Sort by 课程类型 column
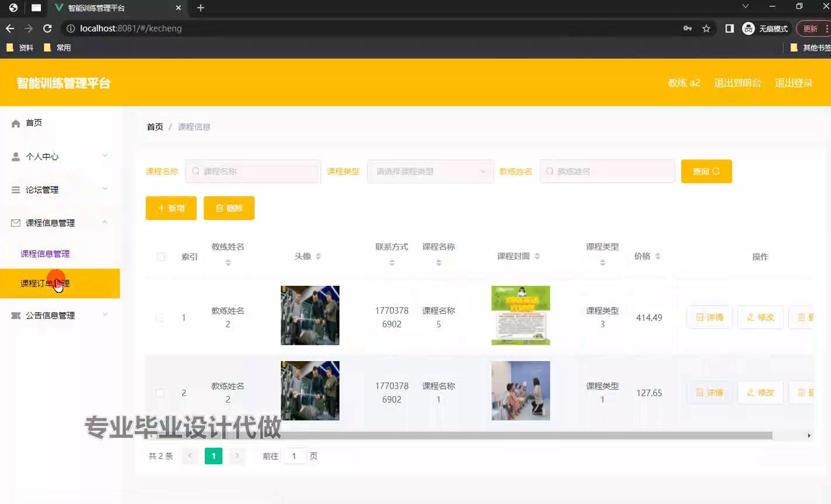 click(603, 263)
